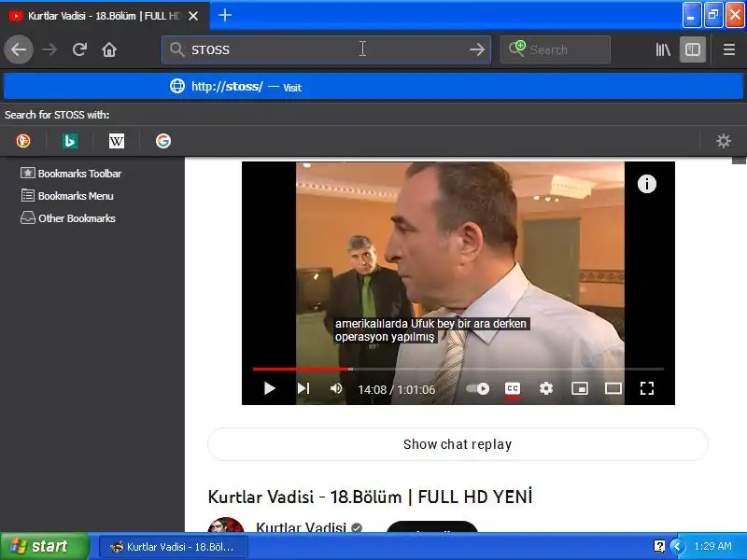747x560 pixels.
Task: Close the Kurtlar Vadisi tab
Action: 193,16
